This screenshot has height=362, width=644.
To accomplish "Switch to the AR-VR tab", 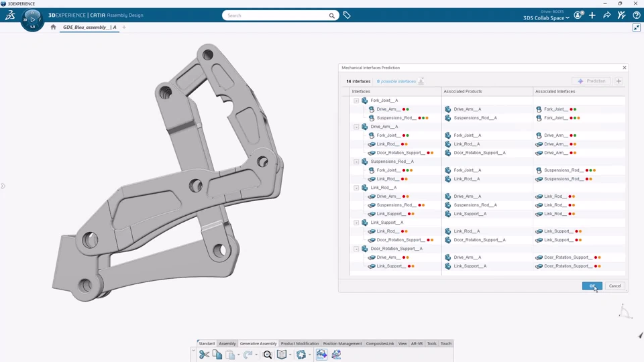I will tap(417, 343).
